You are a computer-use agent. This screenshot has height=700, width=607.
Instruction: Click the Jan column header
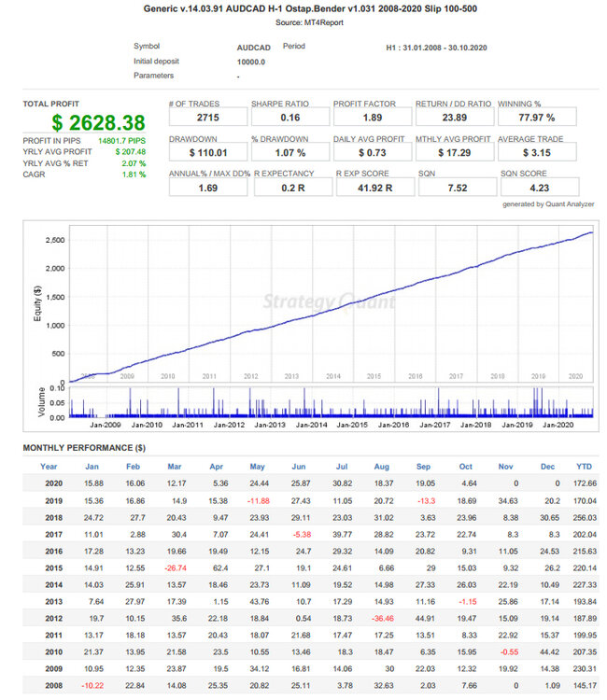(x=92, y=467)
